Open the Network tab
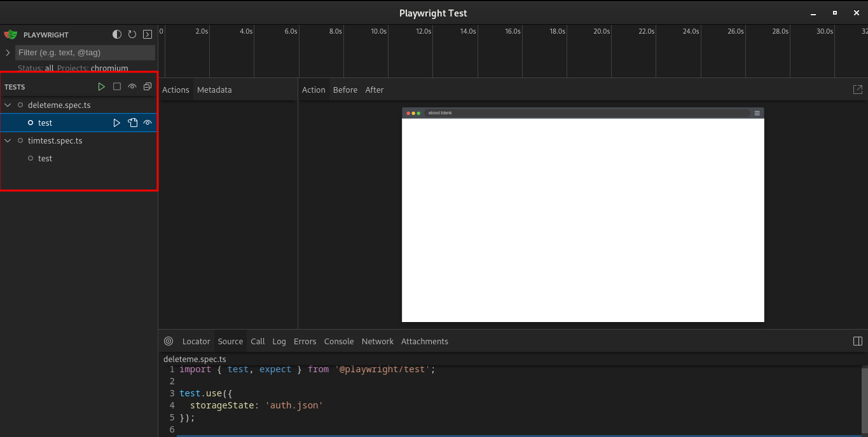Screen dimensions: 868x437 [378, 341]
